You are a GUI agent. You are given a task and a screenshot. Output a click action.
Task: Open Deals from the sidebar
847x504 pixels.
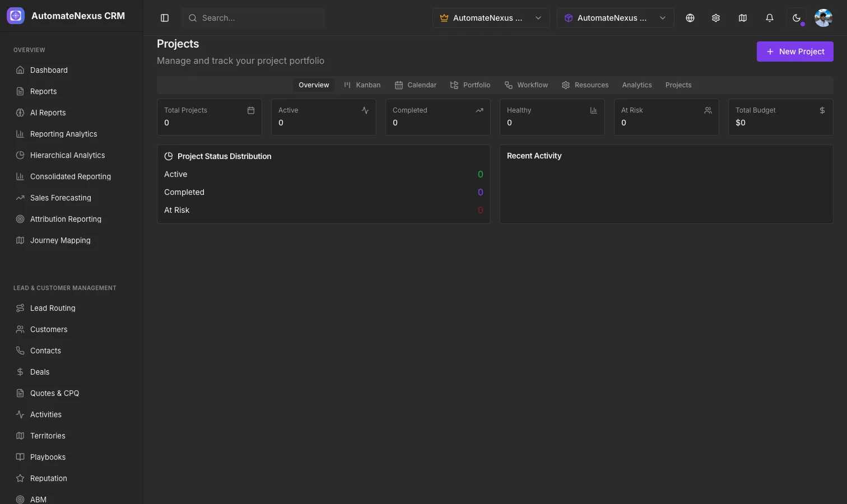72,372
